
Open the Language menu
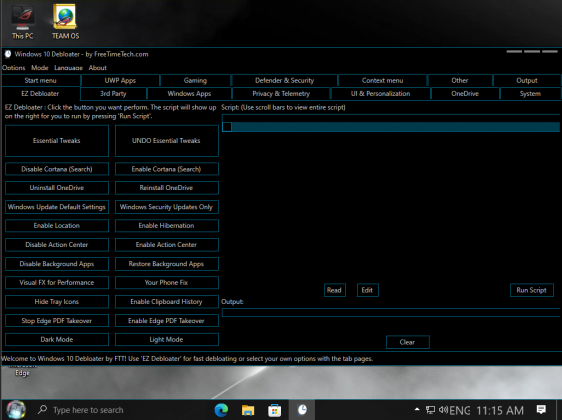click(68, 68)
